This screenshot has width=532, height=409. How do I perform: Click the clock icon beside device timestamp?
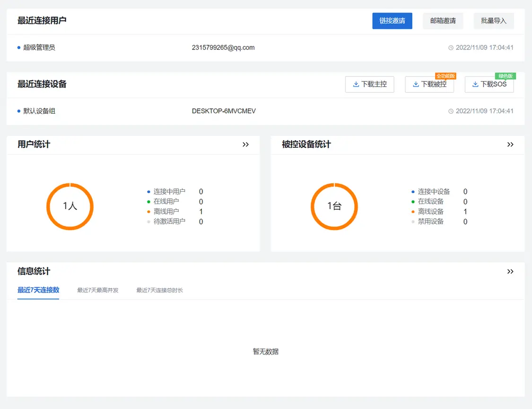click(x=451, y=111)
